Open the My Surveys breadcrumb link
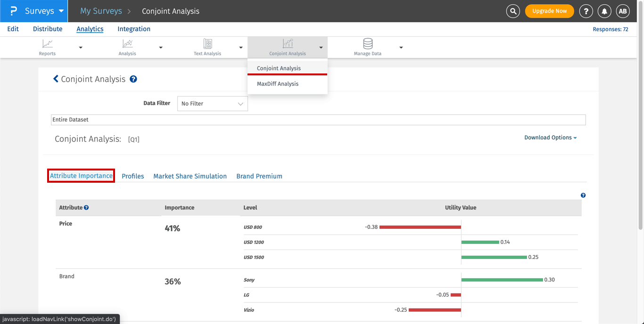 pos(101,11)
